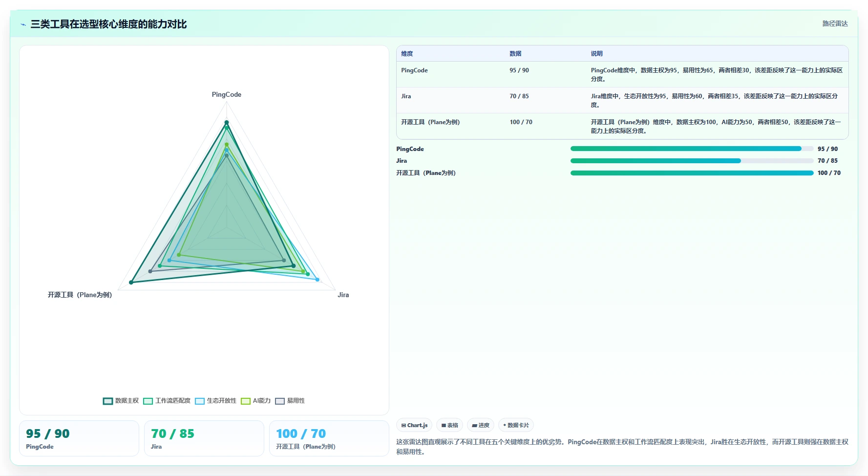Toggle the 数据主权 legend series

click(x=121, y=401)
